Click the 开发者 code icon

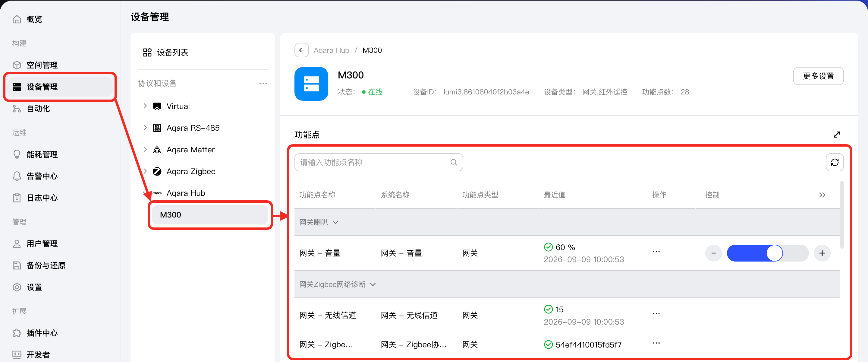pyautogui.click(x=17, y=354)
